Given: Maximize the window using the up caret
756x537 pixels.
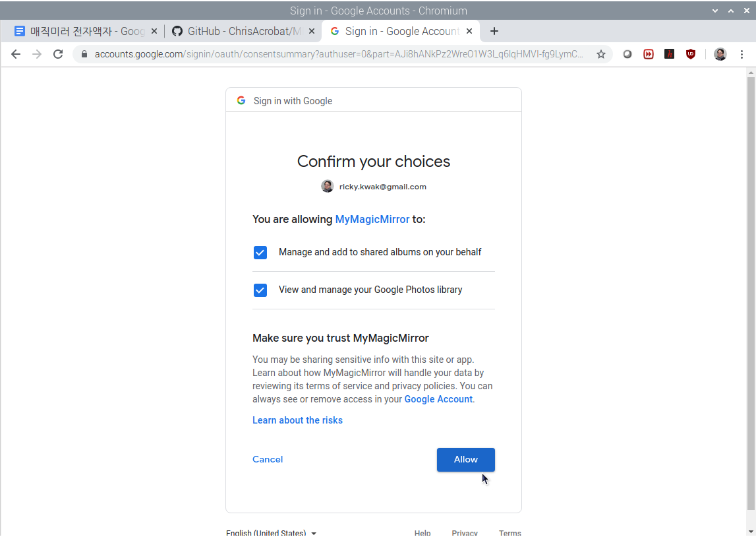Looking at the screenshot, I should coord(731,11).
